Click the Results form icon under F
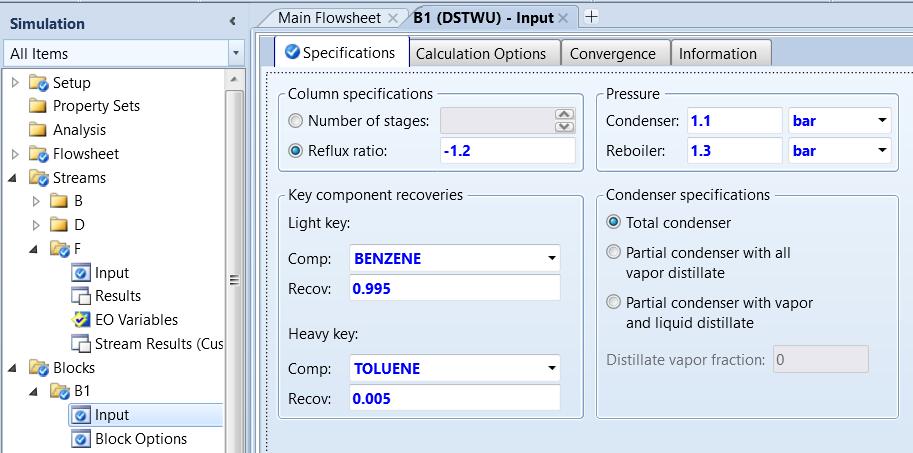This screenshot has width=913, height=453. click(x=81, y=296)
